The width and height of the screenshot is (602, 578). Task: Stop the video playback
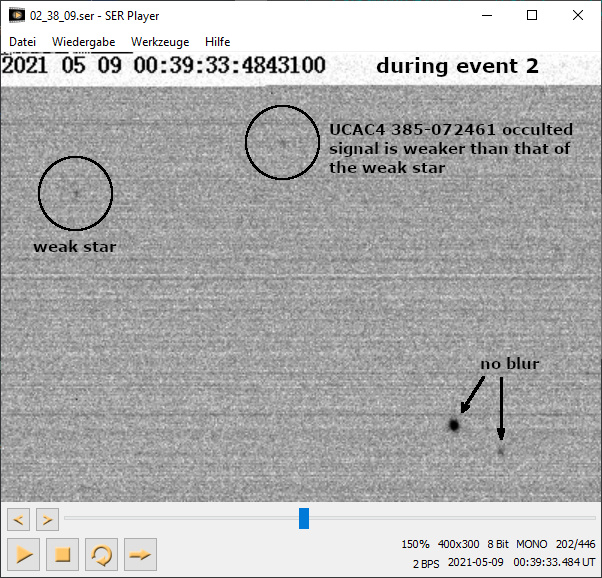tap(62, 553)
